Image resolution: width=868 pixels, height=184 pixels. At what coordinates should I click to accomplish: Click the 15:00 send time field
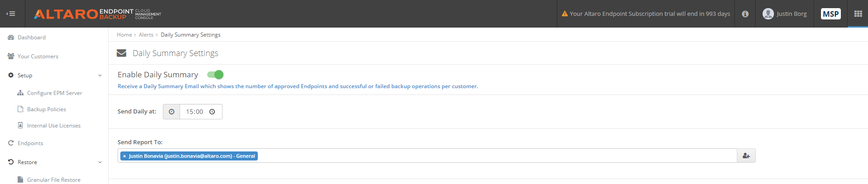coord(201,112)
